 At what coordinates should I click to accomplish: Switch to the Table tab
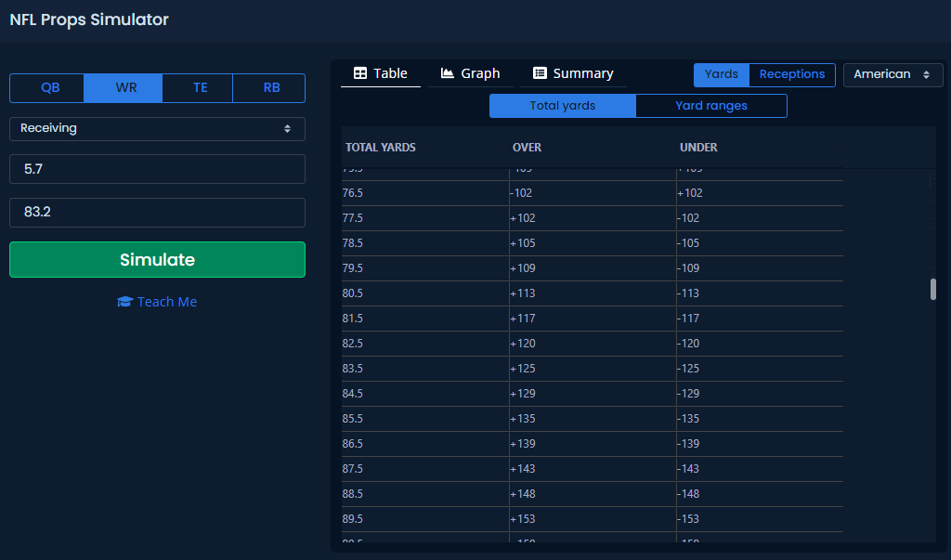coord(380,73)
